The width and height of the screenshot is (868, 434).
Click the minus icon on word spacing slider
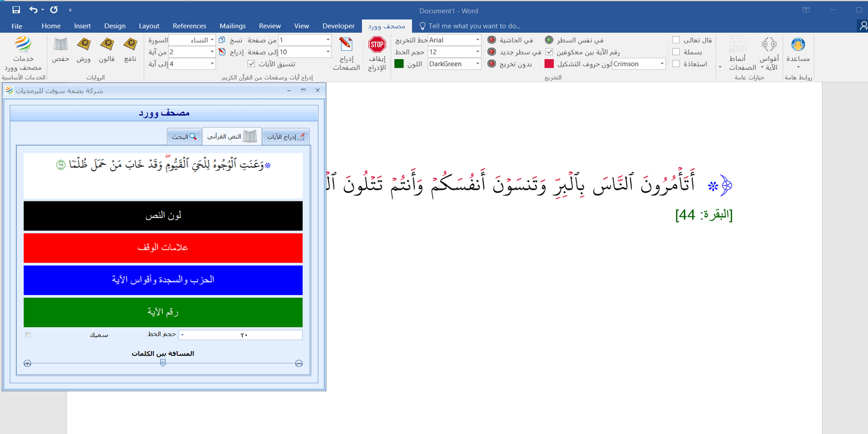tap(299, 363)
